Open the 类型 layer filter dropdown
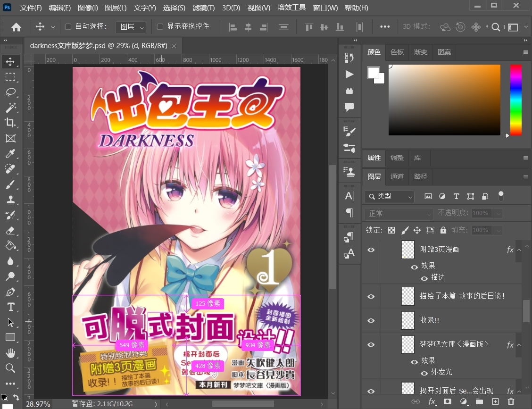 click(390, 197)
